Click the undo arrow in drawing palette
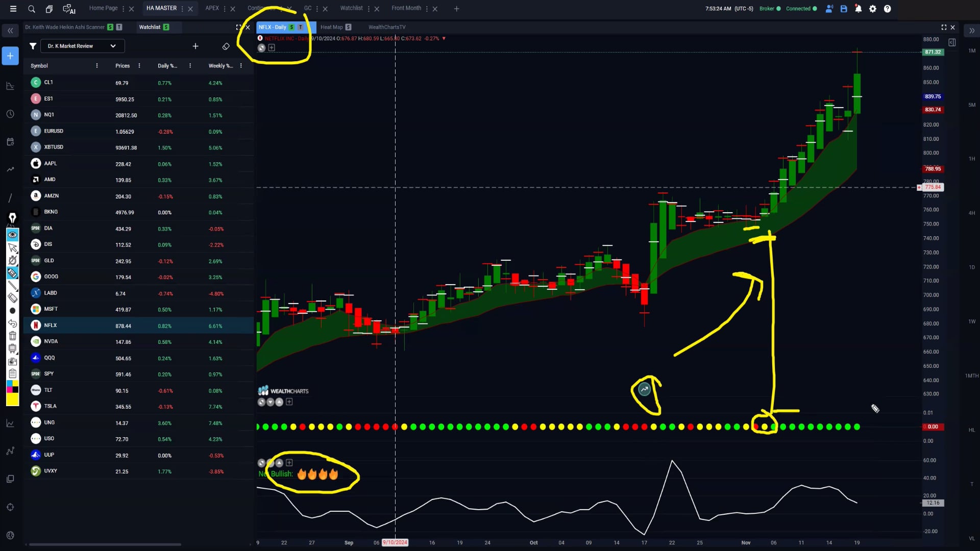The image size is (980, 551). 12,323
